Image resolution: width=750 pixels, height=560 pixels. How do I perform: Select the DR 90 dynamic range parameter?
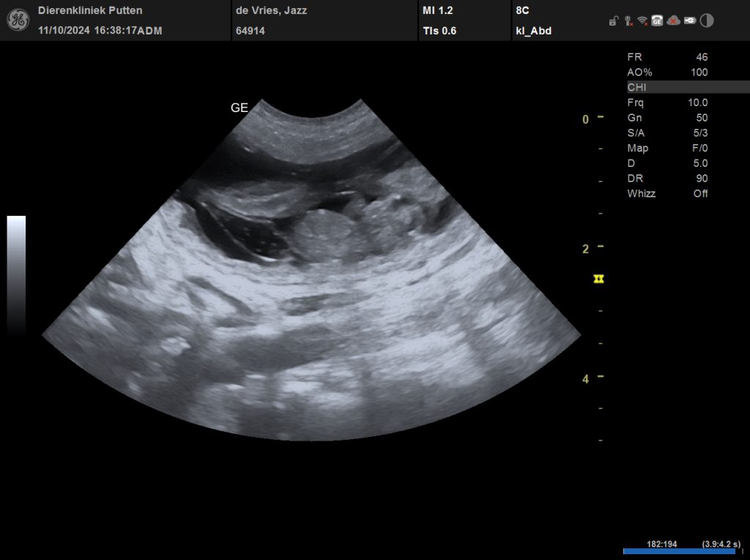[x=667, y=179]
